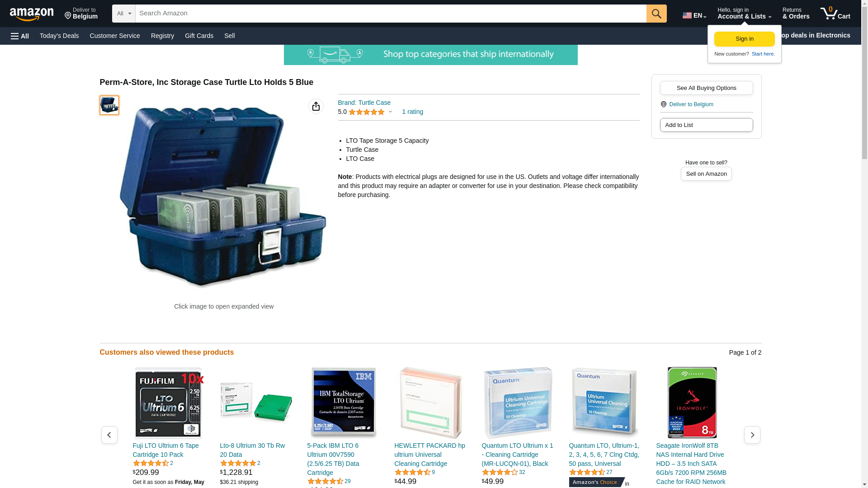868x488 pixels.
Task: Click the Amazon logo
Action: [x=32, y=14]
